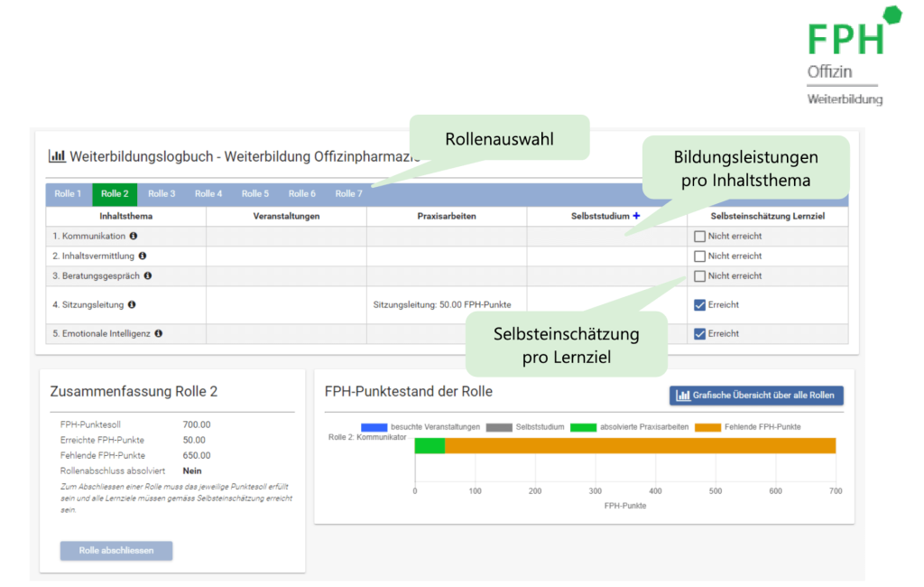This screenshot has width=924, height=587.
Task: Switch to the Rolle 4 tab
Action: (x=208, y=193)
